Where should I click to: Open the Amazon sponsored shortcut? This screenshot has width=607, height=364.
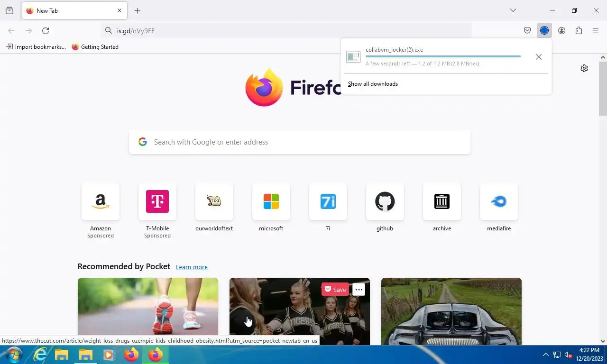[101, 201]
